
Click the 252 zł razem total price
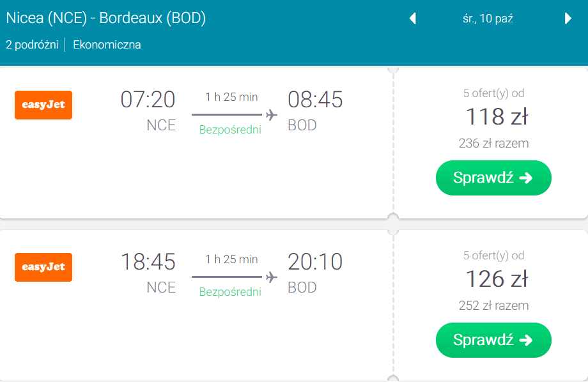493,305
